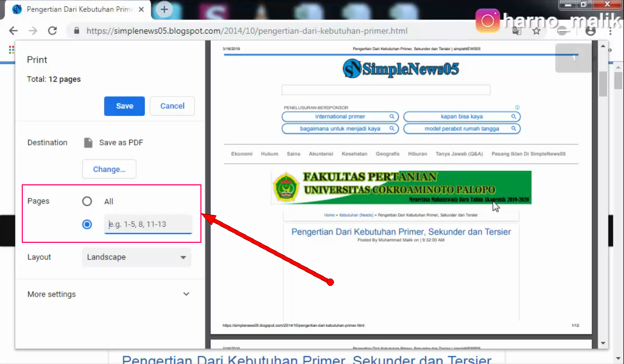Open Google Translate icon in address bar
The image size is (624, 364).
516,31
